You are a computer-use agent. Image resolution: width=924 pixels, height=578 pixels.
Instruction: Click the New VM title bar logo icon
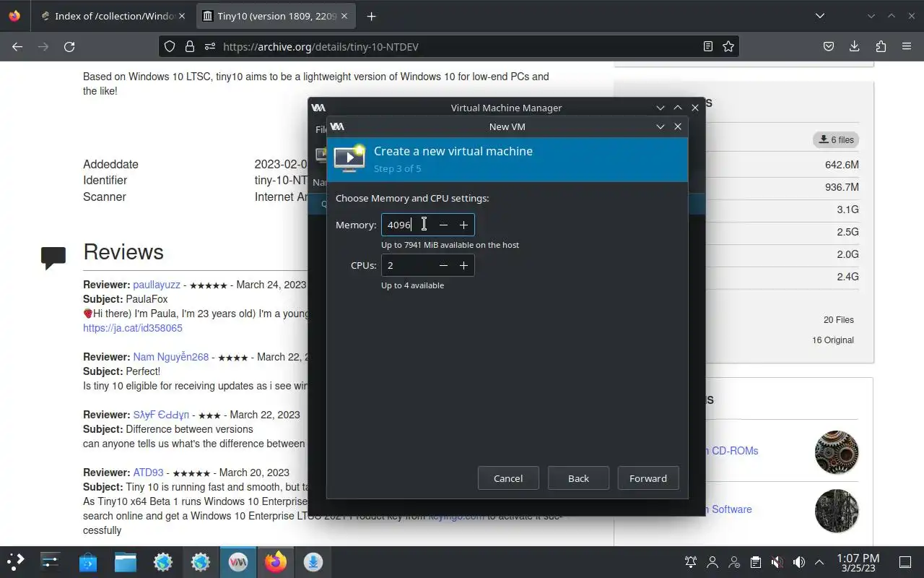pyautogui.click(x=337, y=126)
